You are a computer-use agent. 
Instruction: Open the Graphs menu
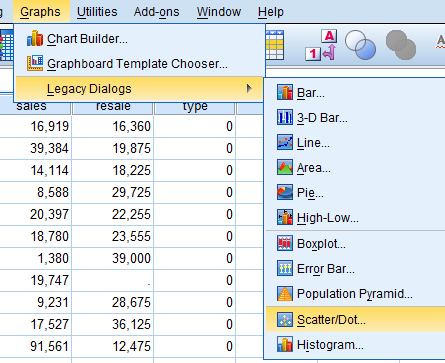coord(40,12)
